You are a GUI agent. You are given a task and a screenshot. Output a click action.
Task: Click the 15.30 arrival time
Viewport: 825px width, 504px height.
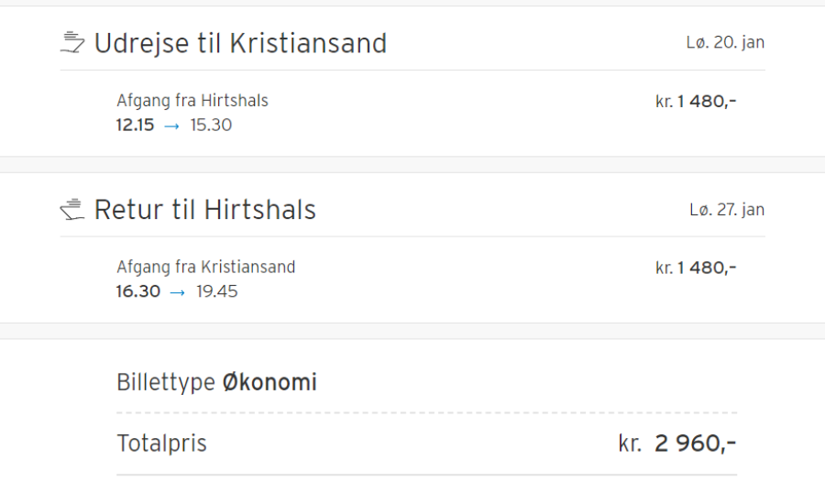211,126
